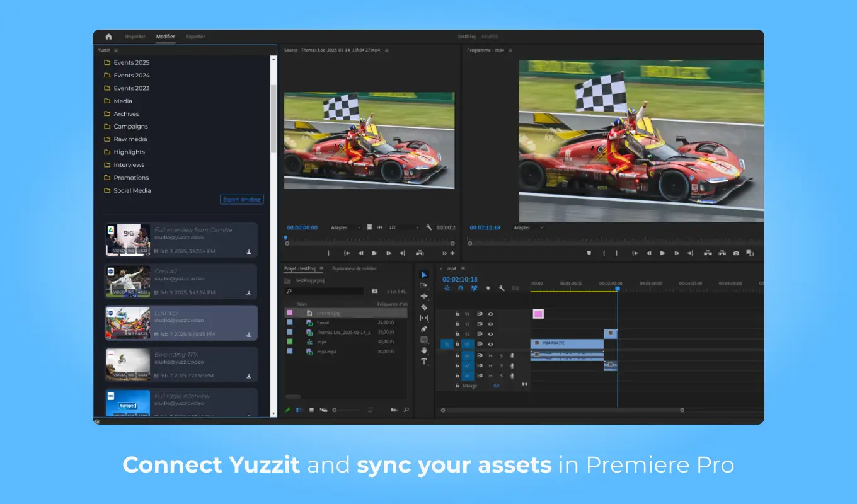Open the .mp4 timeline panel menu
857x504 pixels.
click(x=463, y=268)
